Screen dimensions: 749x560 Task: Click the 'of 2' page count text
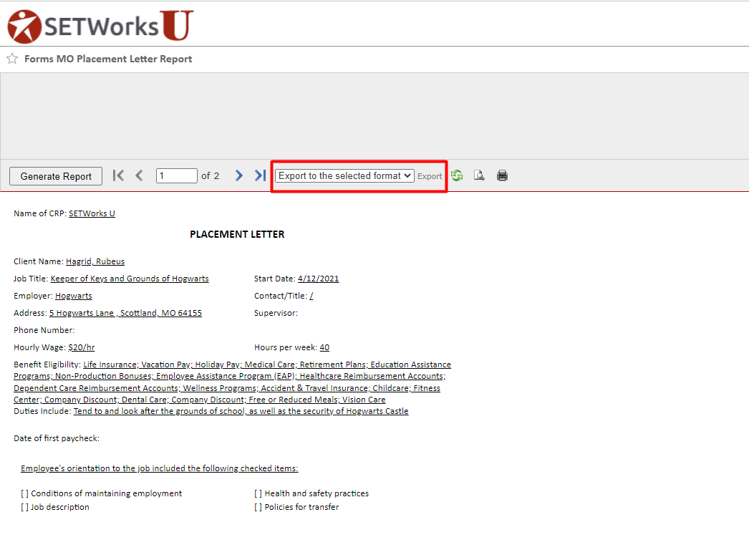(211, 176)
